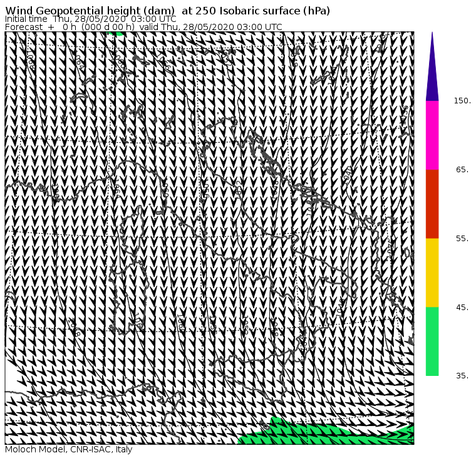Image resolution: width=476 pixels, height=458 pixels.
Task: Click the legend value label 45.
Action: click(462, 308)
